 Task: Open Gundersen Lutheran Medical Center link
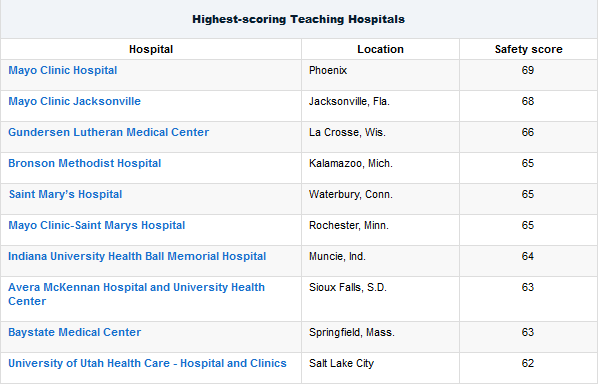(x=109, y=132)
